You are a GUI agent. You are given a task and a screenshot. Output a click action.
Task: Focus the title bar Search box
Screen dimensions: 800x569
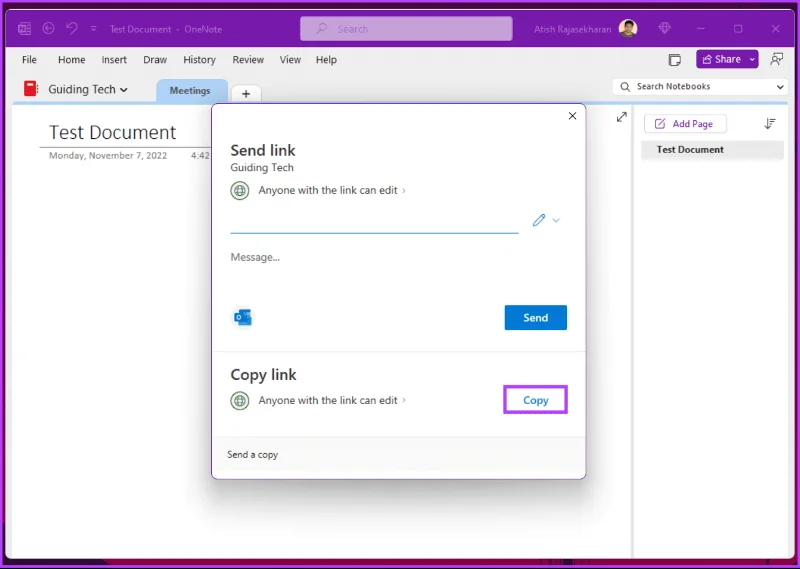click(x=406, y=29)
